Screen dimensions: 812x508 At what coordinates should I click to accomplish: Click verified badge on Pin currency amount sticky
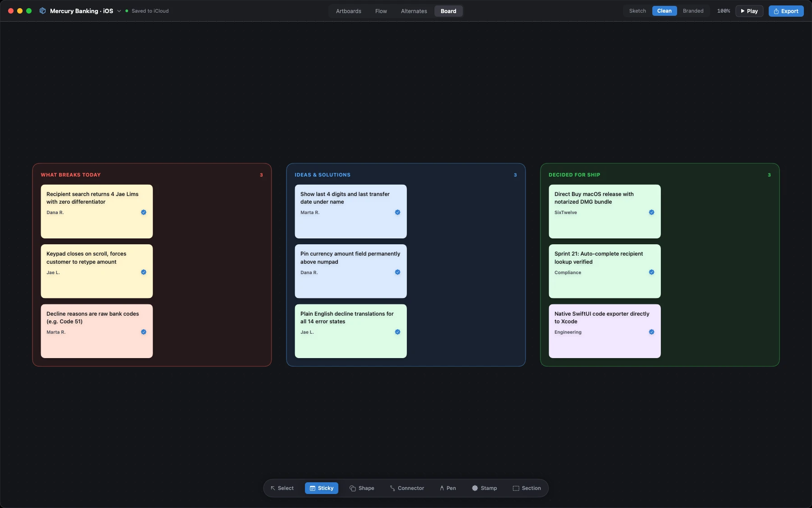point(397,272)
